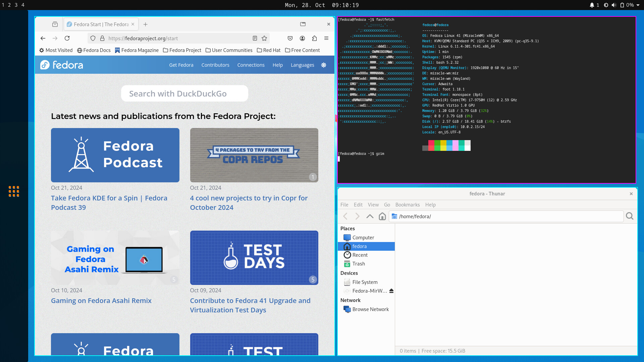This screenshot has height=362, width=644.
Task: Click the Get Fedora button in navbar
Action: 181,65
